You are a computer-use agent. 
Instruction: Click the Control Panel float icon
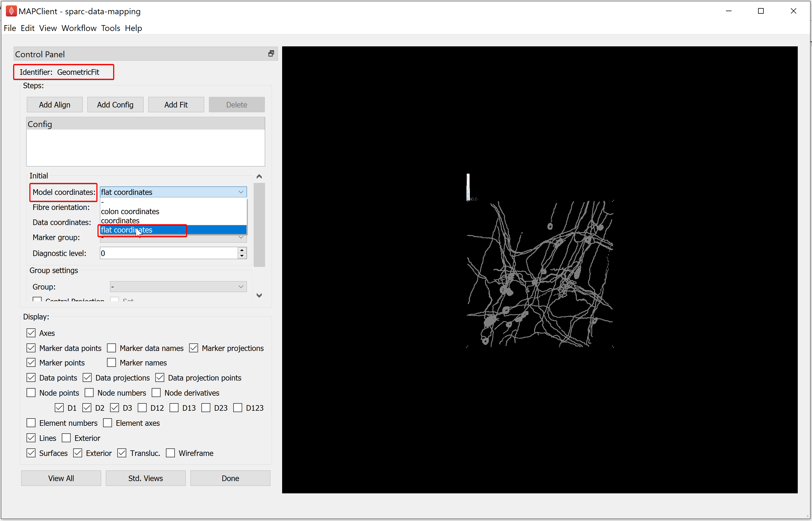click(x=271, y=53)
